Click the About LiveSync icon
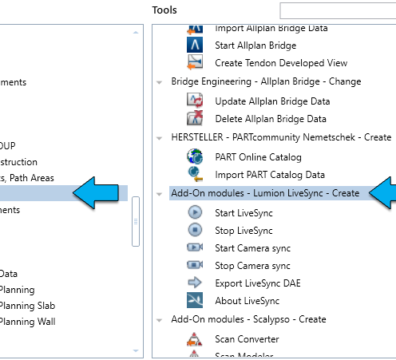 [x=195, y=300]
